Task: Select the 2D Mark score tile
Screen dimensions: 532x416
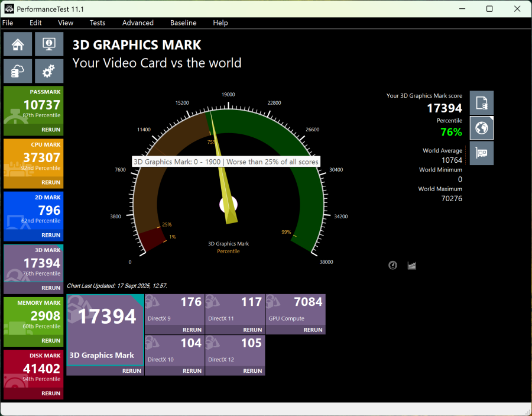Action: tap(34, 210)
